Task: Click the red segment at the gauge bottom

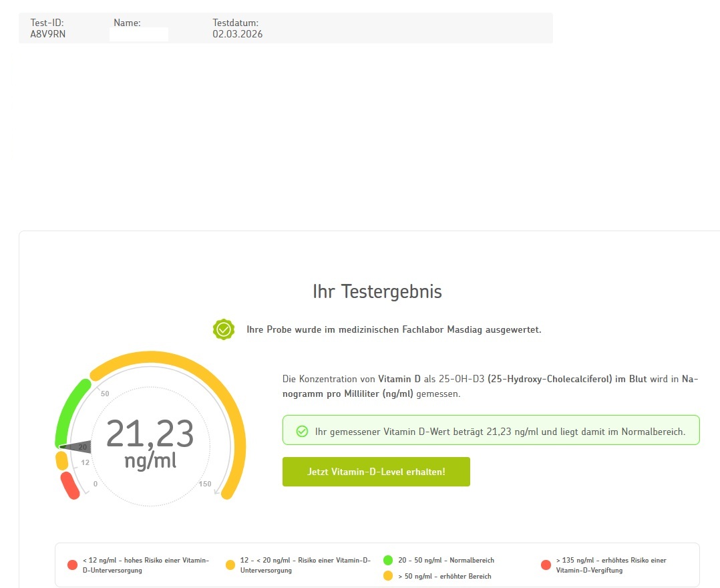Action: click(70, 486)
